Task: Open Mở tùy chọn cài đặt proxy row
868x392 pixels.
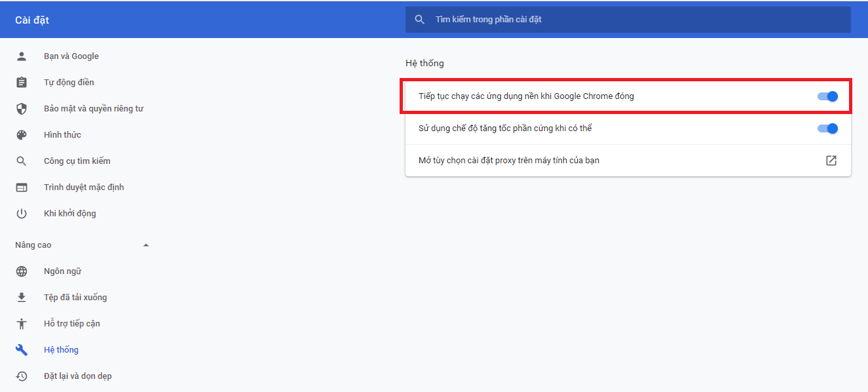Action: coord(509,161)
